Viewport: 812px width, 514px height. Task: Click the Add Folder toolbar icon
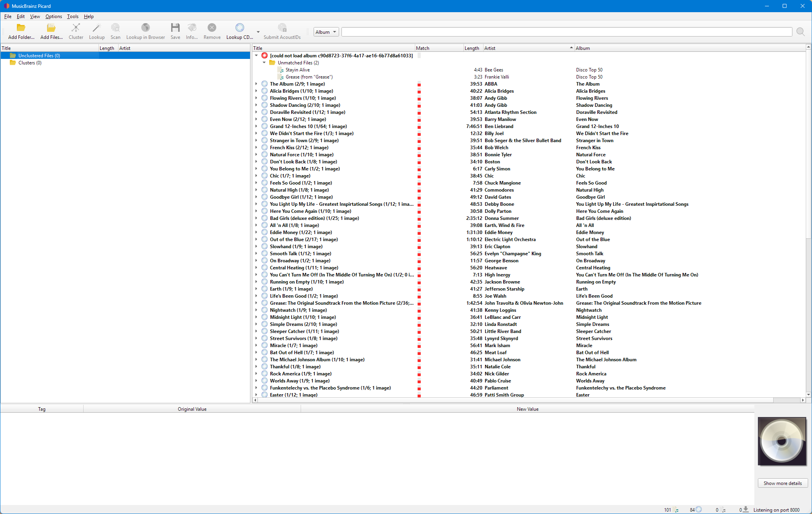pyautogui.click(x=21, y=28)
